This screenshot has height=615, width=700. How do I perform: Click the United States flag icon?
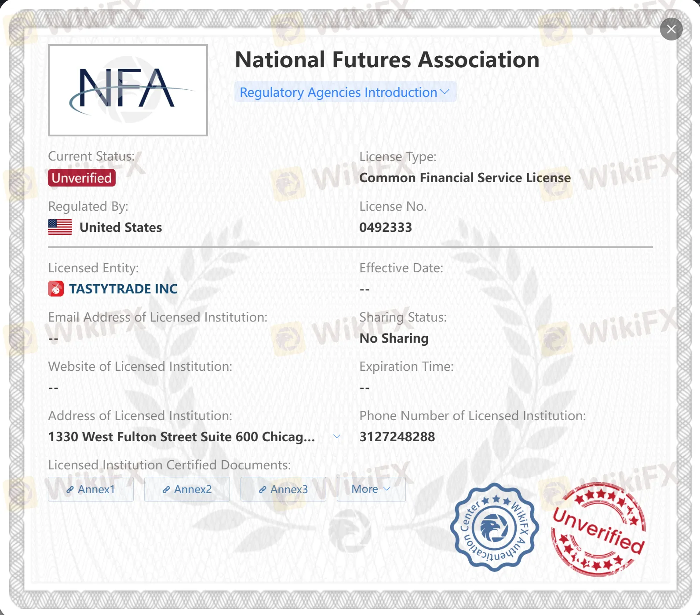(60, 227)
